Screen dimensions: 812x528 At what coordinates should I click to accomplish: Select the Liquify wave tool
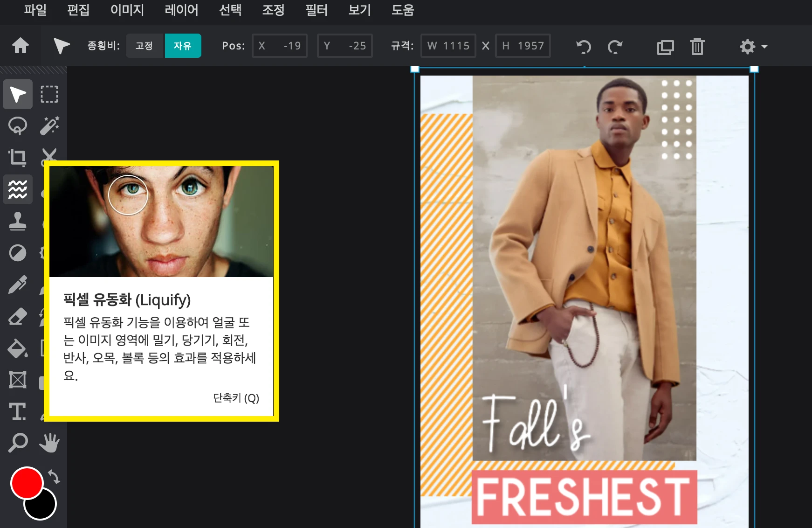tap(18, 189)
